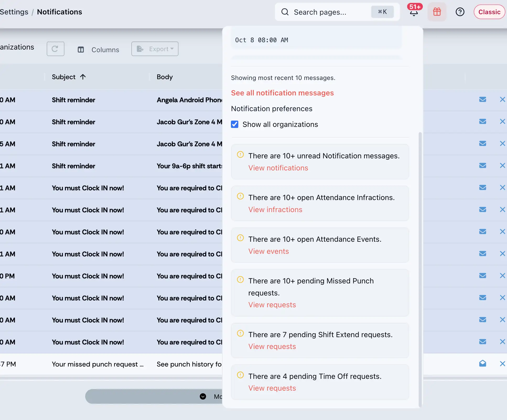Open the Export dropdown
Viewport: 507px width, 420px height.
coord(155,49)
